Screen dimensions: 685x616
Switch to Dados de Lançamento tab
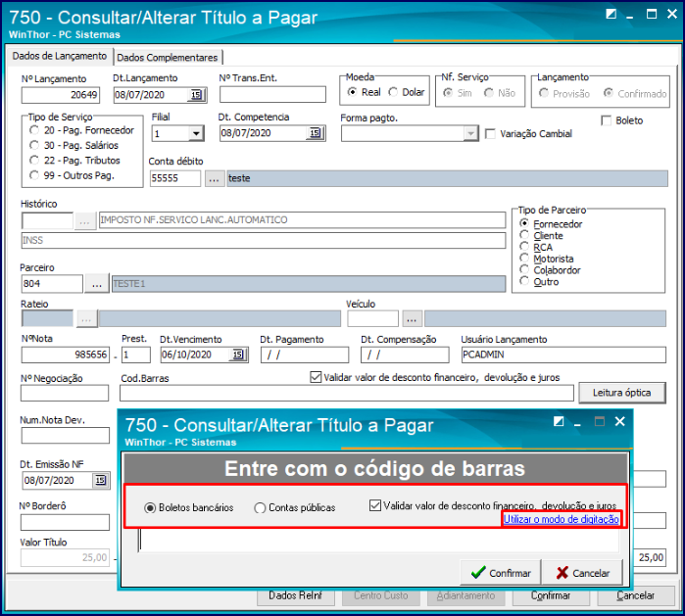[x=60, y=57]
